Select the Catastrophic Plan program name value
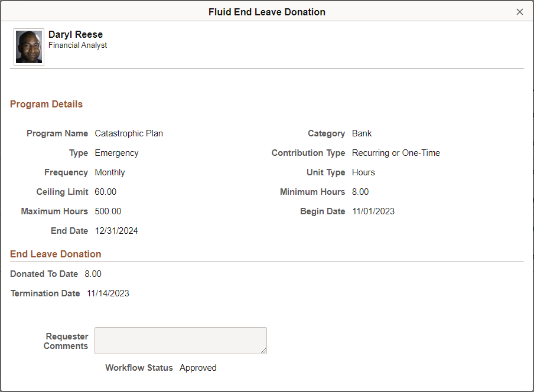This screenshot has width=534, height=392. [129, 133]
